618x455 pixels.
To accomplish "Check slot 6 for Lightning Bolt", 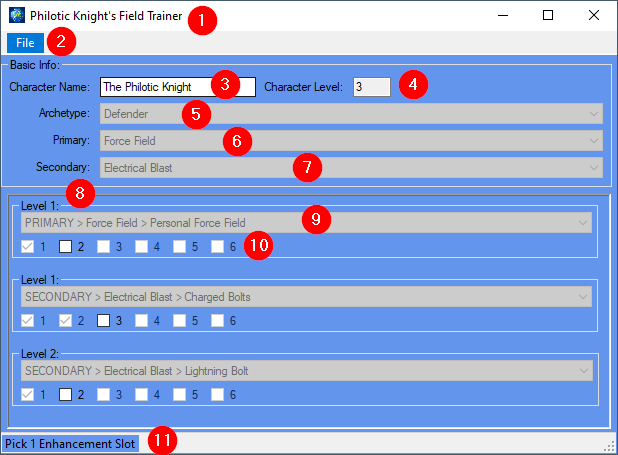I will (x=217, y=395).
